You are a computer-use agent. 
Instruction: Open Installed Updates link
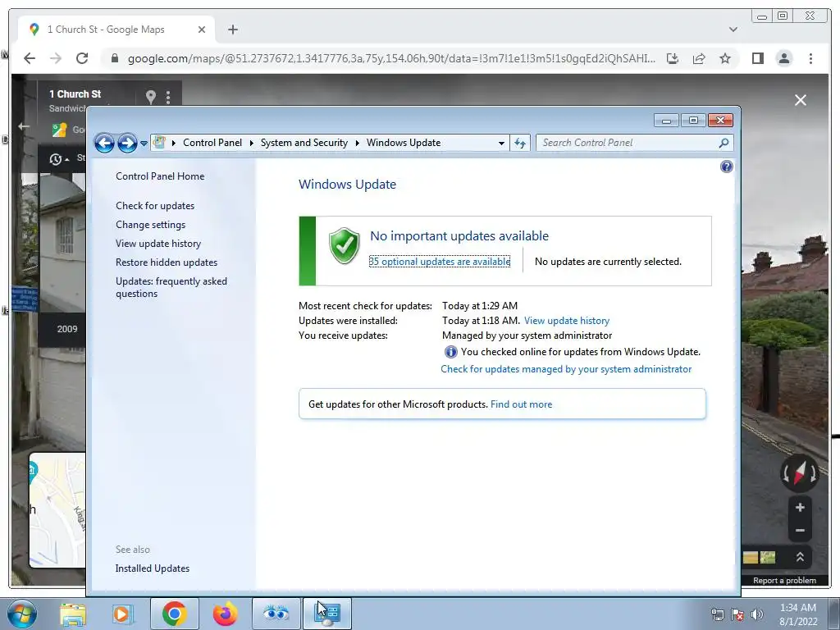pos(153,568)
